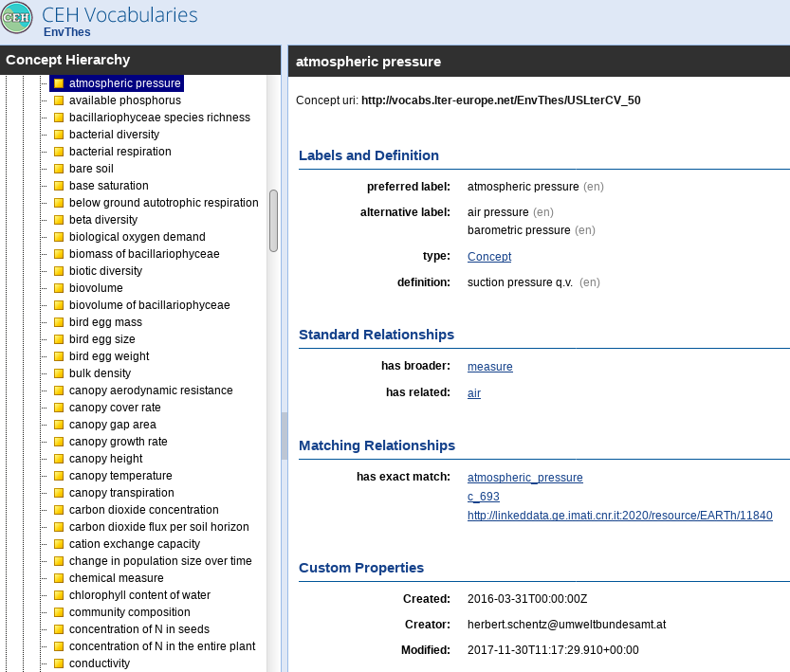Follow the Concept type link
The width and height of the screenshot is (790, 672).
488,257
